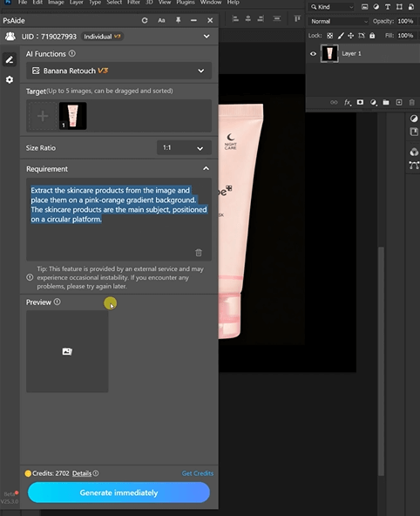Viewport: 420px width, 516px height.
Task: Open the Kind layer filter dropdown
Action: click(332, 7)
